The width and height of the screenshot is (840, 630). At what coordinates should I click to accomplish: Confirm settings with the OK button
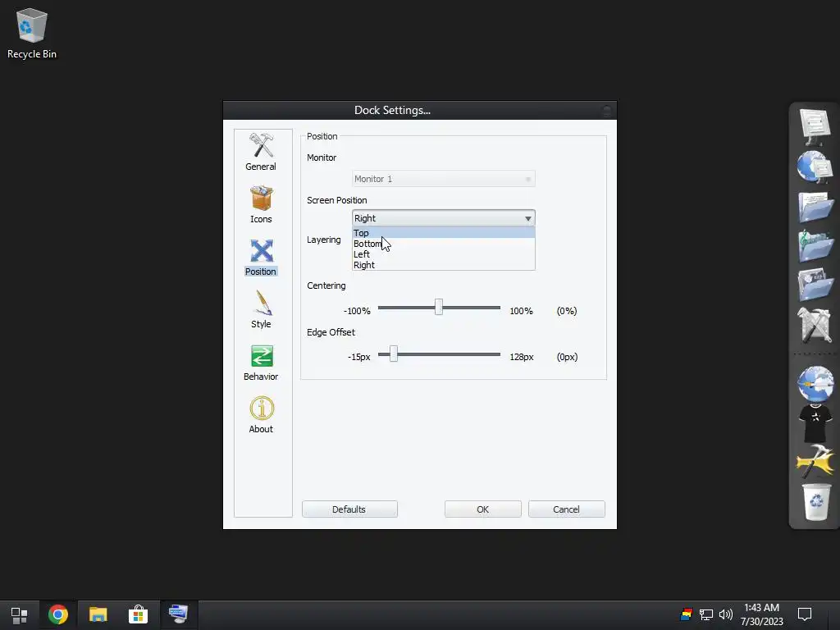pyautogui.click(x=482, y=509)
